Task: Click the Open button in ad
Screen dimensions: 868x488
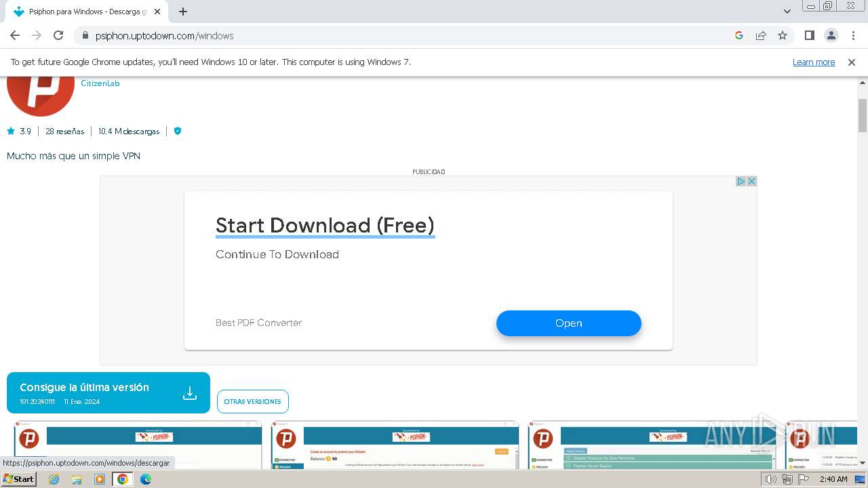Action: [x=569, y=323]
